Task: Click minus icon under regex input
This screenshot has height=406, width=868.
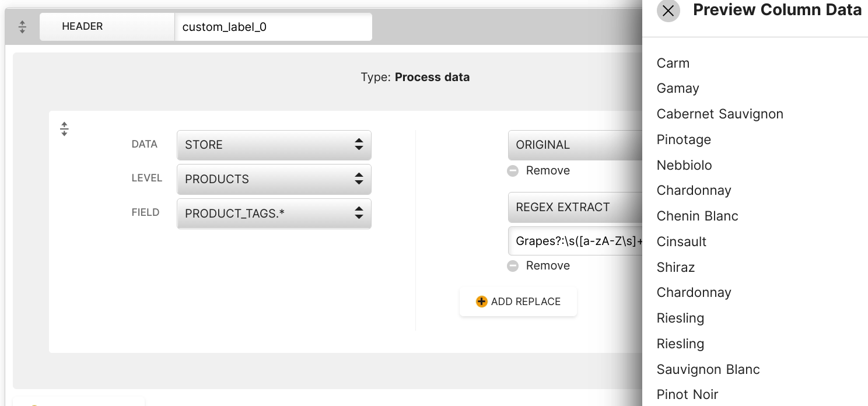Action: click(513, 266)
